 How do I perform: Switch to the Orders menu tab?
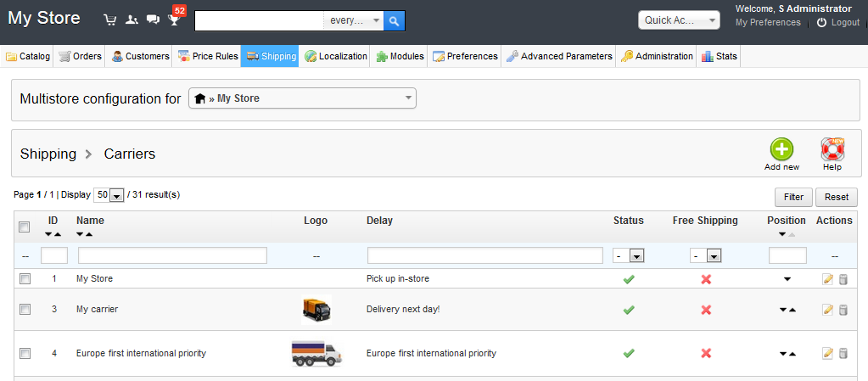click(x=81, y=57)
